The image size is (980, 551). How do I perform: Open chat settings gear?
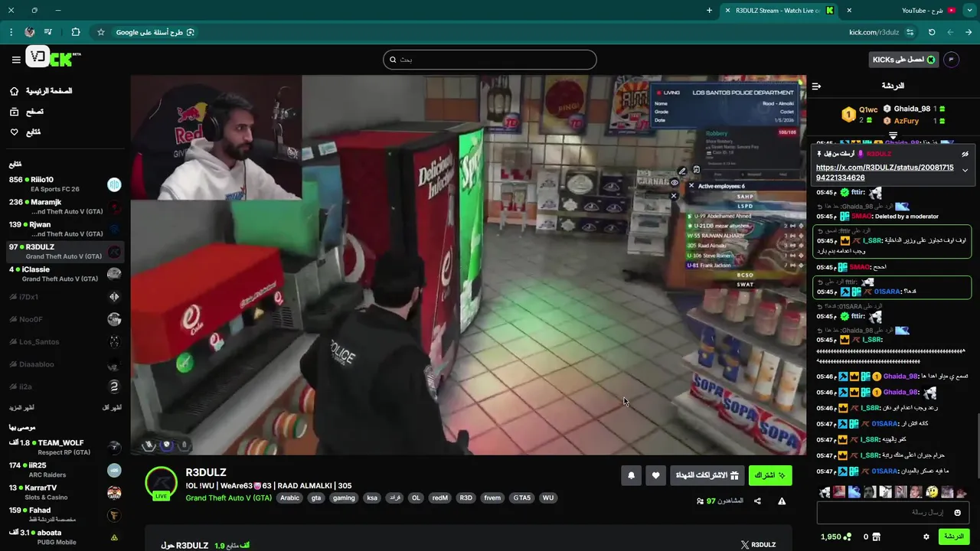[x=926, y=537]
